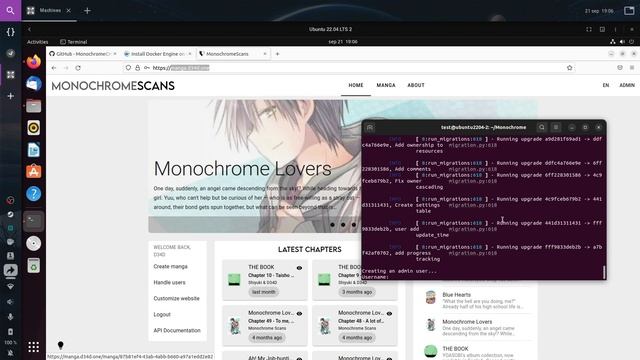Screen dimensions: 640x360
Task: Open the clock calendar in the Ubuntu top bar
Action: tap(343, 42)
